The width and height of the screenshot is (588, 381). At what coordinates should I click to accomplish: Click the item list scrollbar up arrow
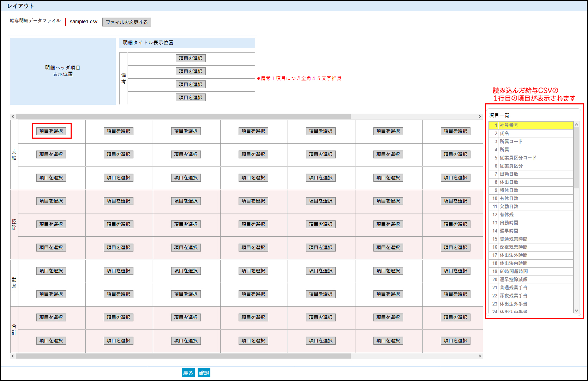point(576,124)
